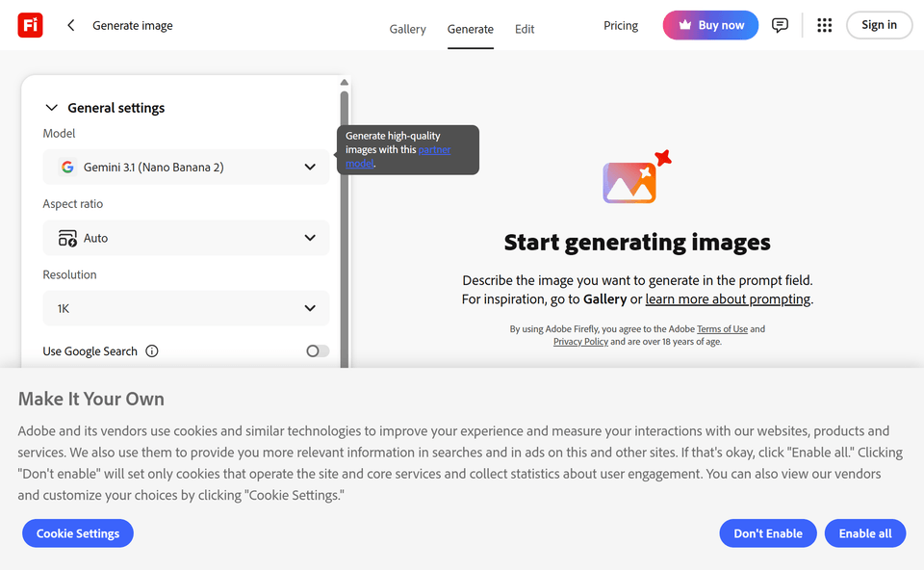Image resolution: width=924 pixels, height=570 pixels.
Task: Switch to the Generate tab
Action: tap(471, 29)
